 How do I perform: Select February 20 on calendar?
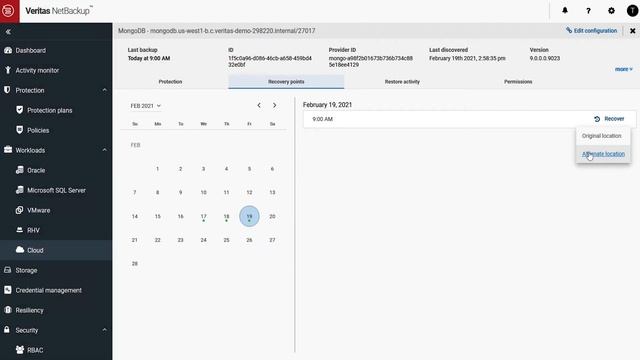[272, 216]
